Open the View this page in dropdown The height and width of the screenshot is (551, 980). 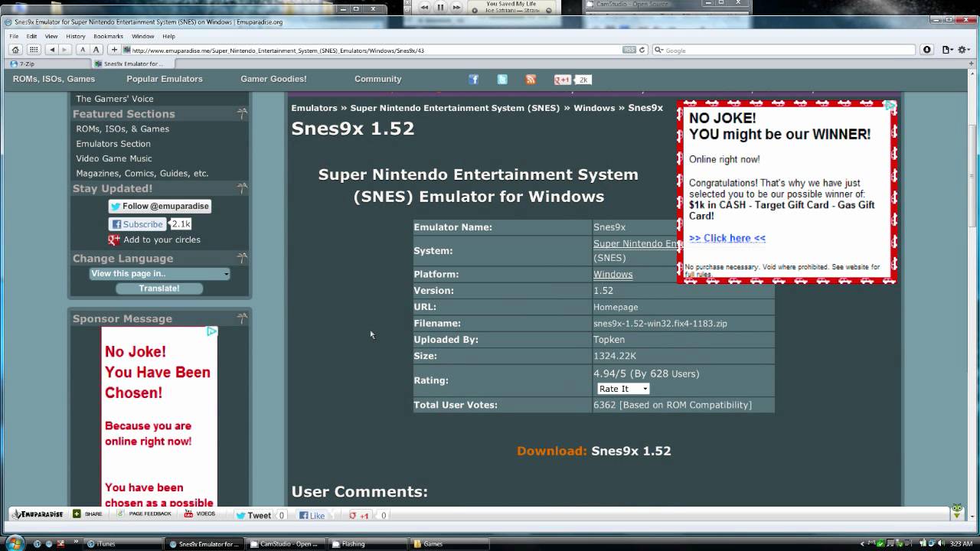point(159,273)
